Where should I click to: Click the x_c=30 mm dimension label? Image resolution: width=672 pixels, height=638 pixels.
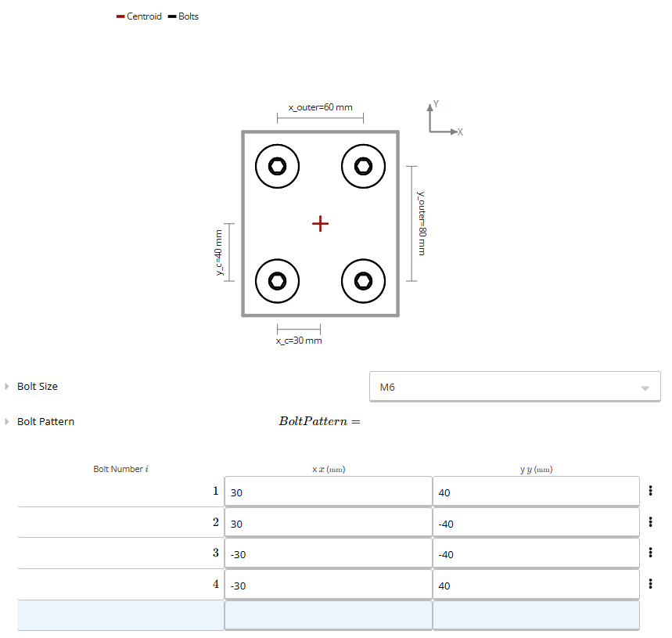pos(299,341)
